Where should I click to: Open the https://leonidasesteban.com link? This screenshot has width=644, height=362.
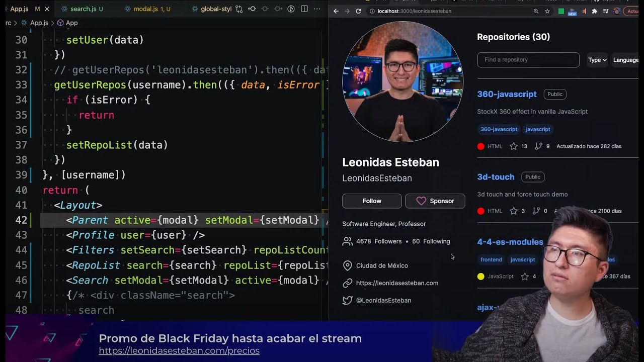pyautogui.click(x=397, y=283)
